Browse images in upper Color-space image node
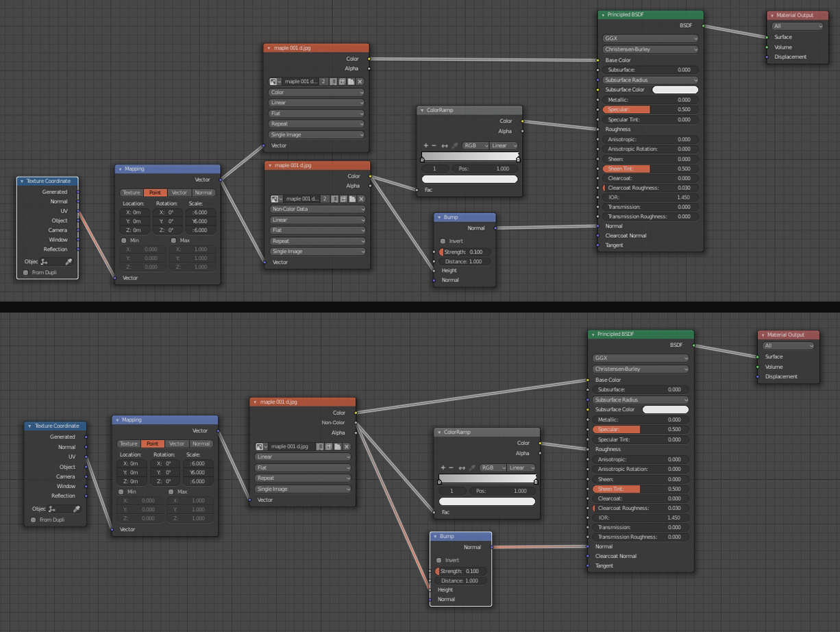 275,82
